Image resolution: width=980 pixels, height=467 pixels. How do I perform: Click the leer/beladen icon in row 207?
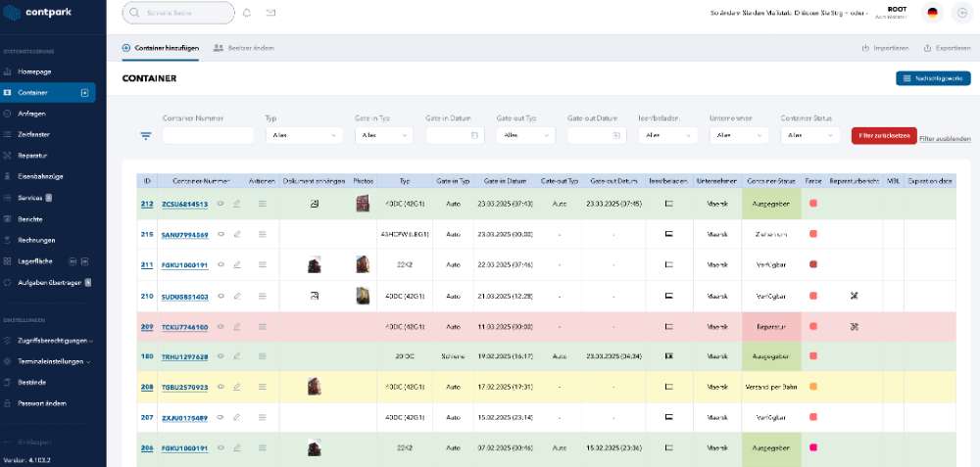click(x=668, y=417)
